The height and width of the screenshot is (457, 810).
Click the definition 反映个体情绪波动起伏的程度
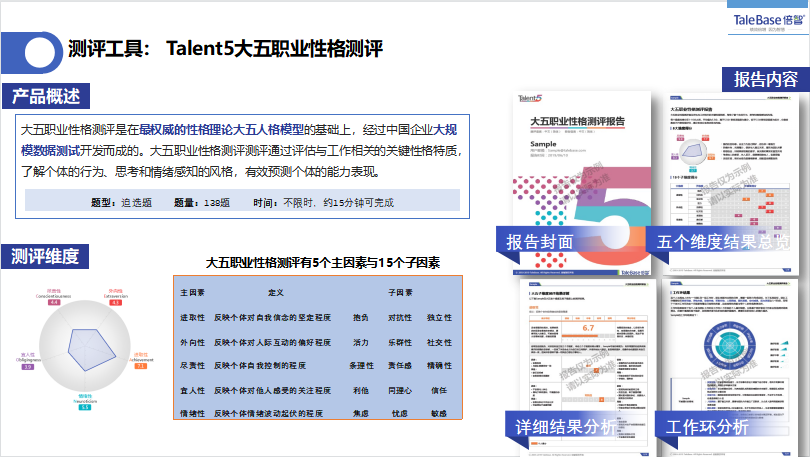tap(268, 413)
